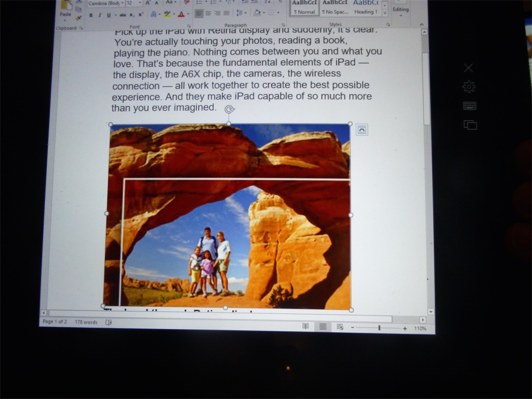Click the Grow Font icon
The height and width of the screenshot is (399, 532).
[x=148, y=3]
